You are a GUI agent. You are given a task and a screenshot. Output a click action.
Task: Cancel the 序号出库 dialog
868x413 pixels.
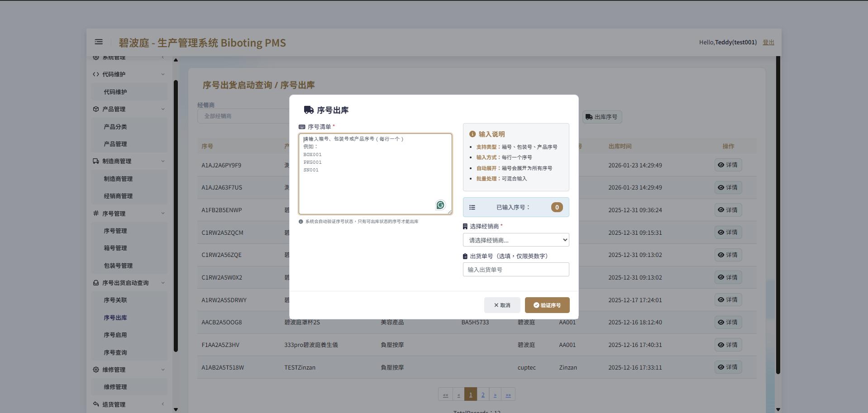(502, 305)
